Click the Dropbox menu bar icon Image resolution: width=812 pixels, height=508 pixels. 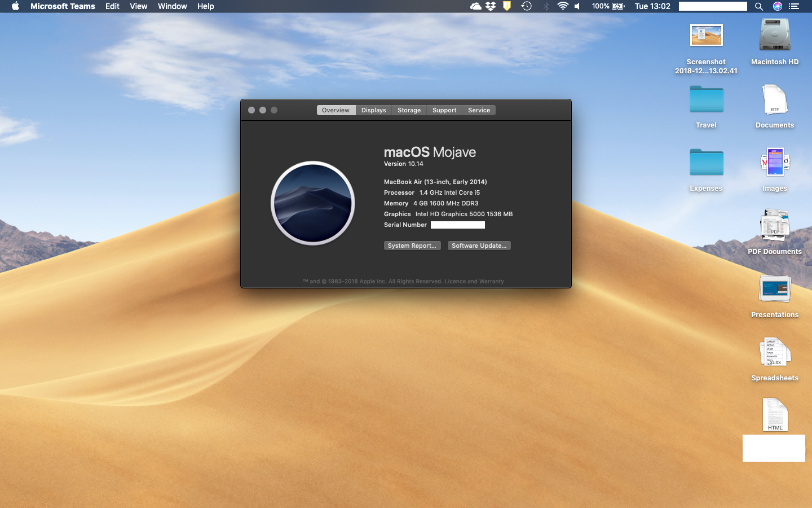click(491, 6)
